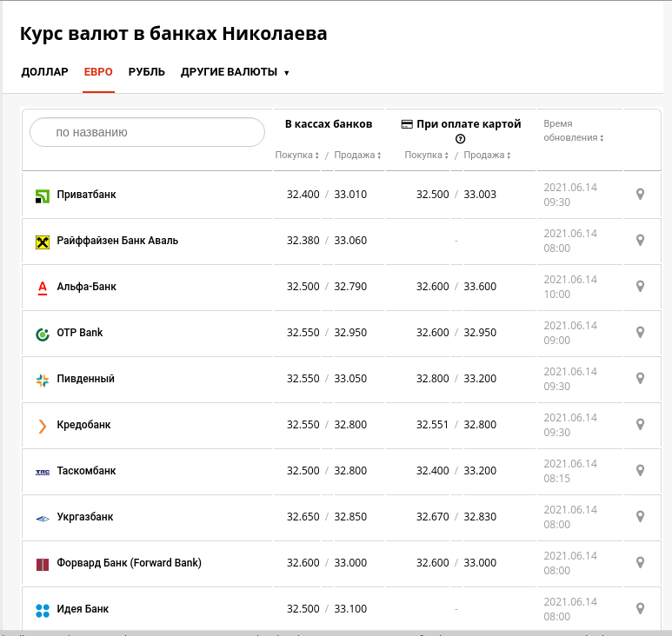Sort by cash desk Покупка column
The width and height of the screenshot is (672, 636).
296,155
